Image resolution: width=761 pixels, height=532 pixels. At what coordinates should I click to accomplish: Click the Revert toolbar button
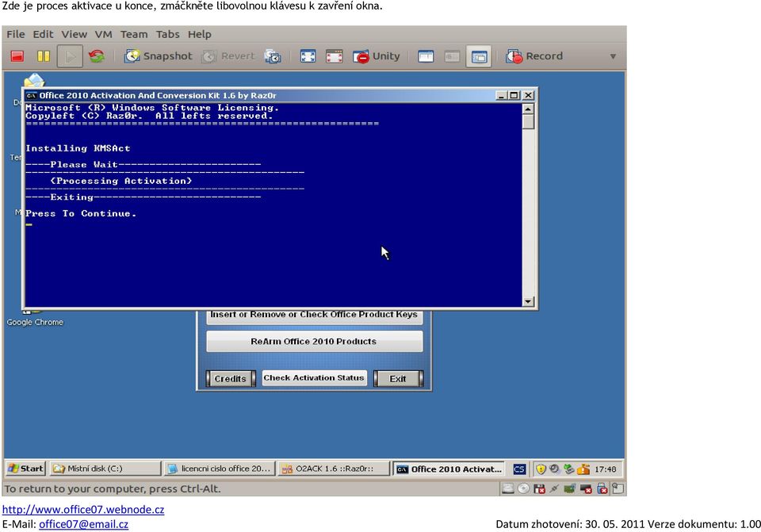coord(228,56)
